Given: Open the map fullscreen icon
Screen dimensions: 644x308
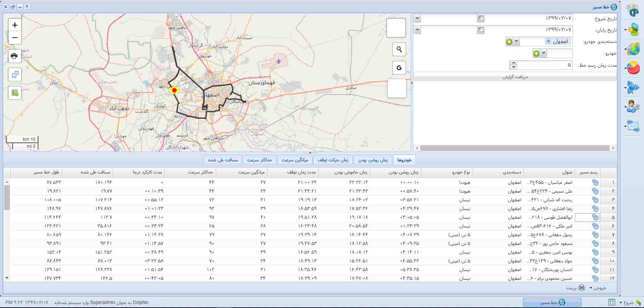Looking at the screenshot, I should click(x=15, y=74).
